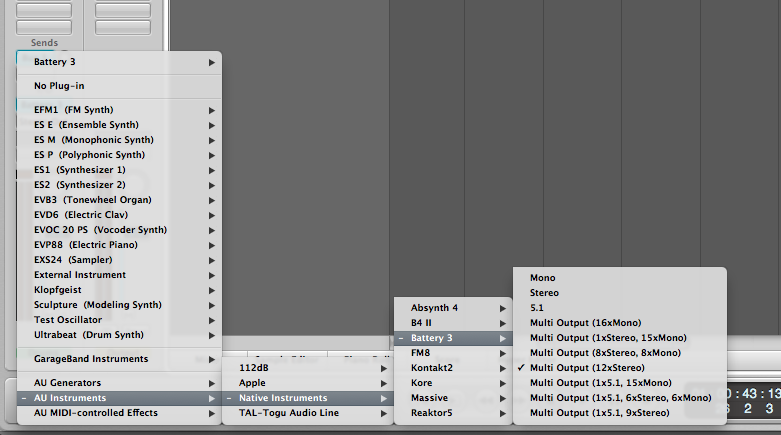Select 5.1 output format
781x435 pixels.
[620, 307]
